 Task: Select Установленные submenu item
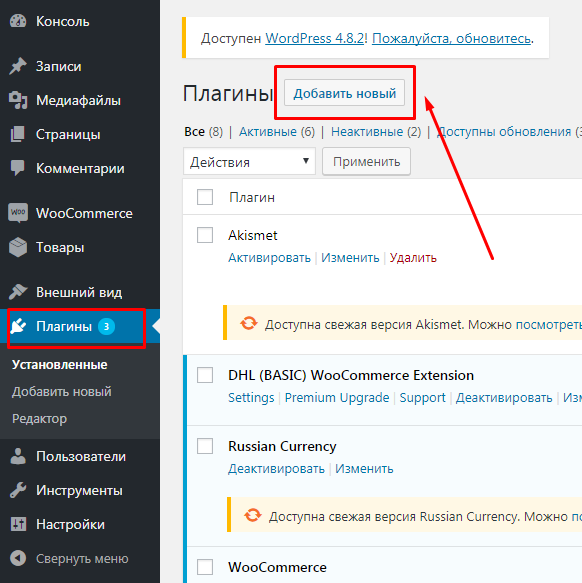60,364
